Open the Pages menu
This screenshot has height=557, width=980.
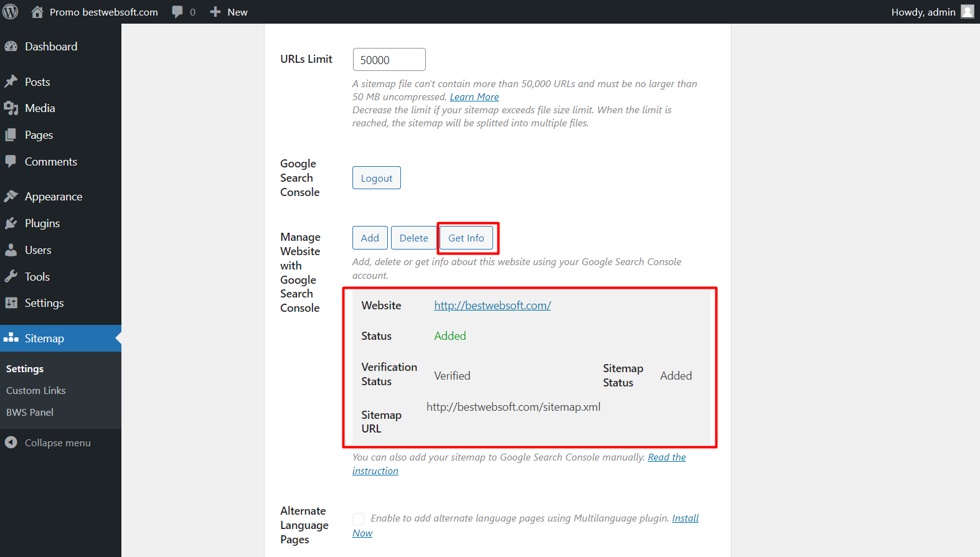60,135
